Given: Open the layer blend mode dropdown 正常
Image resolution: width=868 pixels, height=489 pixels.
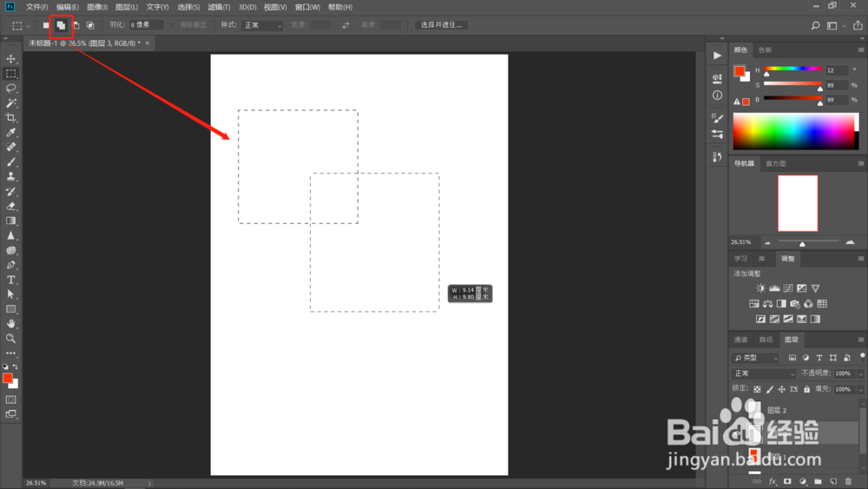Looking at the screenshot, I should pos(763,373).
